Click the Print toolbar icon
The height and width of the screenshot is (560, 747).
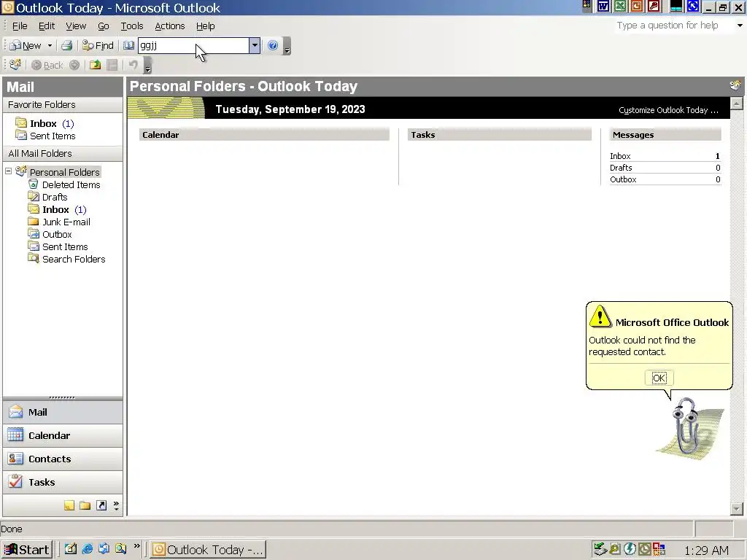[66, 46]
